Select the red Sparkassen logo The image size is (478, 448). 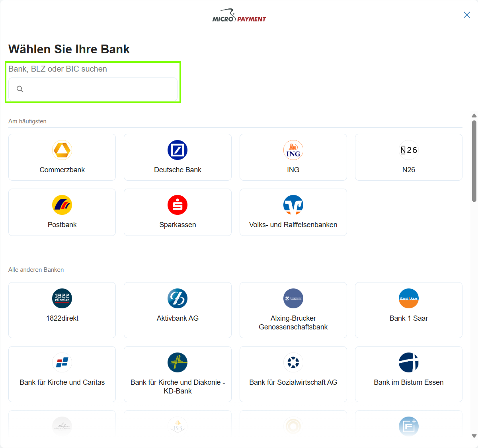[178, 205]
